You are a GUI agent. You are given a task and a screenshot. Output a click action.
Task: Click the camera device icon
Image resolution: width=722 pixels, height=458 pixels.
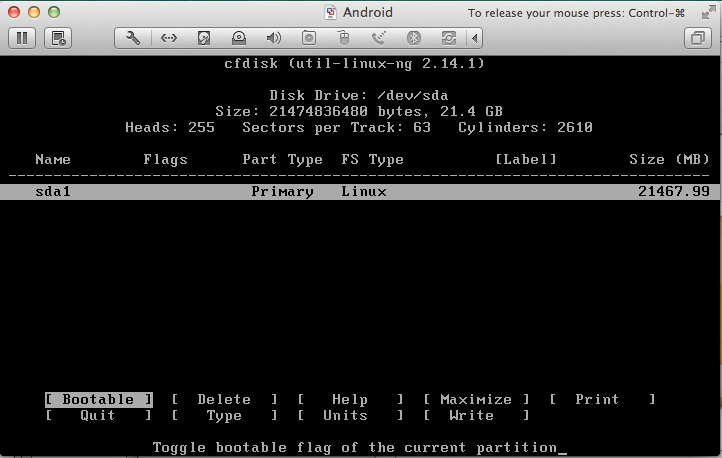coord(309,38)
